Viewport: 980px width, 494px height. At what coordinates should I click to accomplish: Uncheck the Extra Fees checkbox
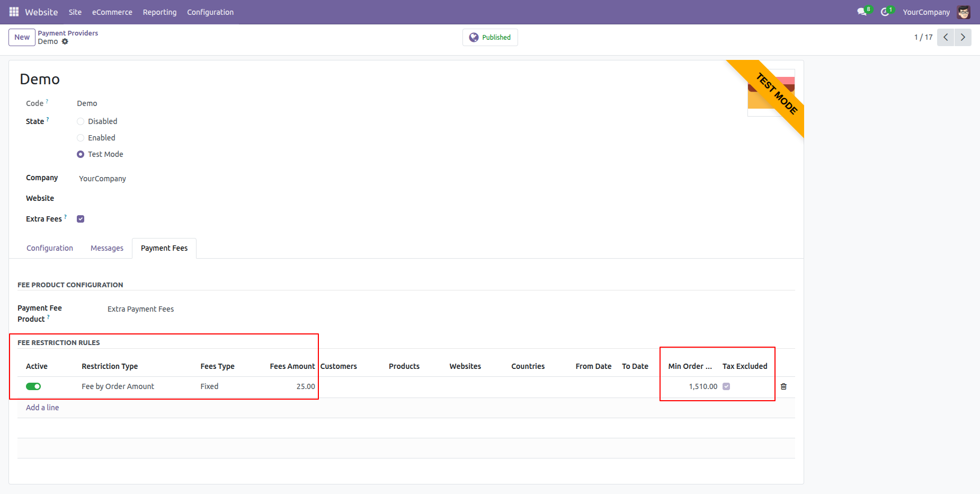[81, 219]
